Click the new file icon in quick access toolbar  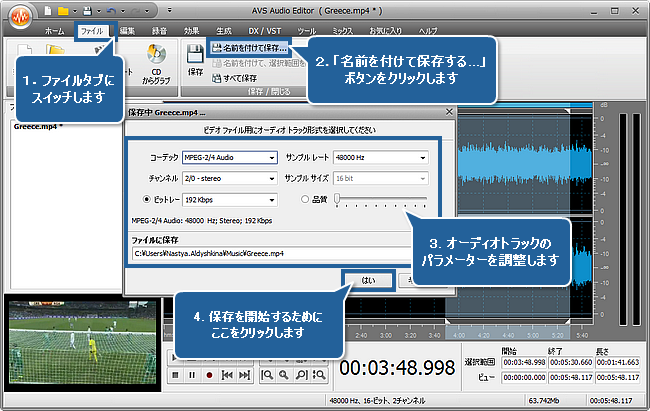(48, 11)
